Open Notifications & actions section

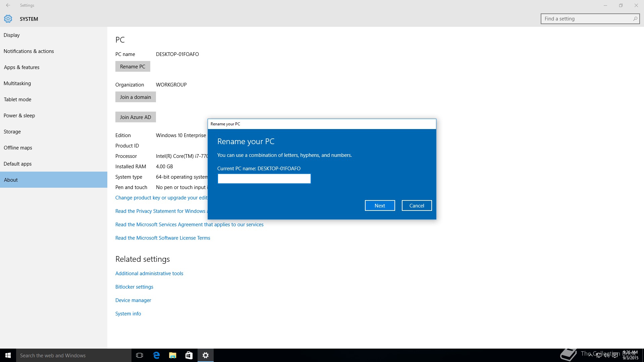(29, 51)
